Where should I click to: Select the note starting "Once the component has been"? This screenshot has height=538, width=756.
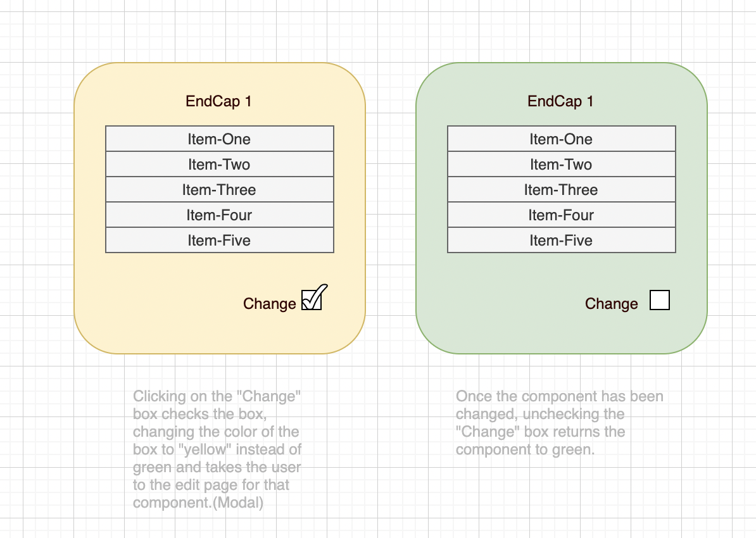click(559, 423)
